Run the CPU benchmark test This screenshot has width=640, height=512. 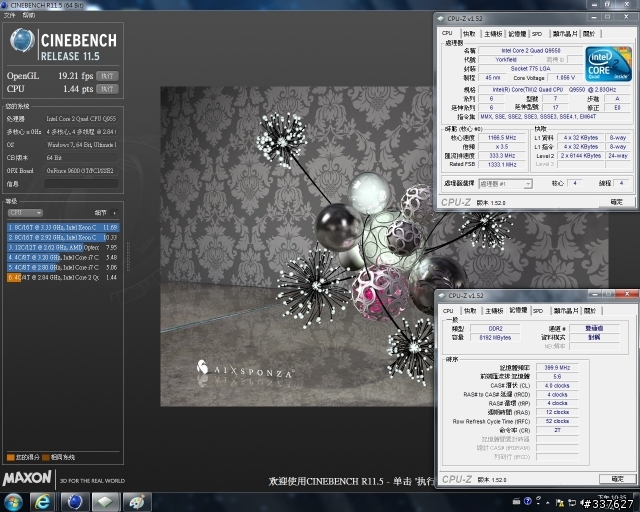107,89
